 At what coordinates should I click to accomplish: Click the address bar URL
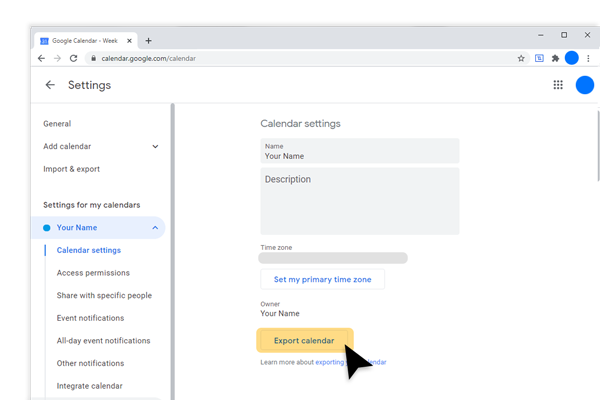point(148,58)
